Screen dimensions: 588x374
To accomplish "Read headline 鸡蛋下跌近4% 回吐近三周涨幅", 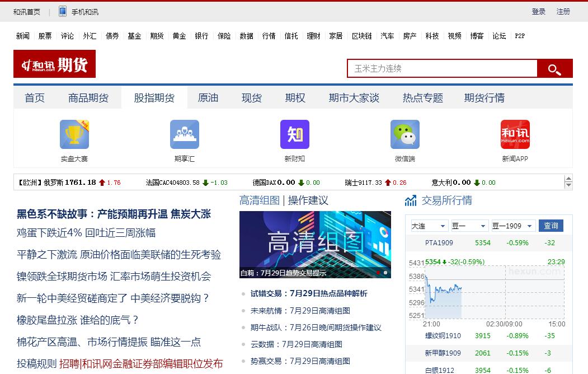I will (86, 233).
